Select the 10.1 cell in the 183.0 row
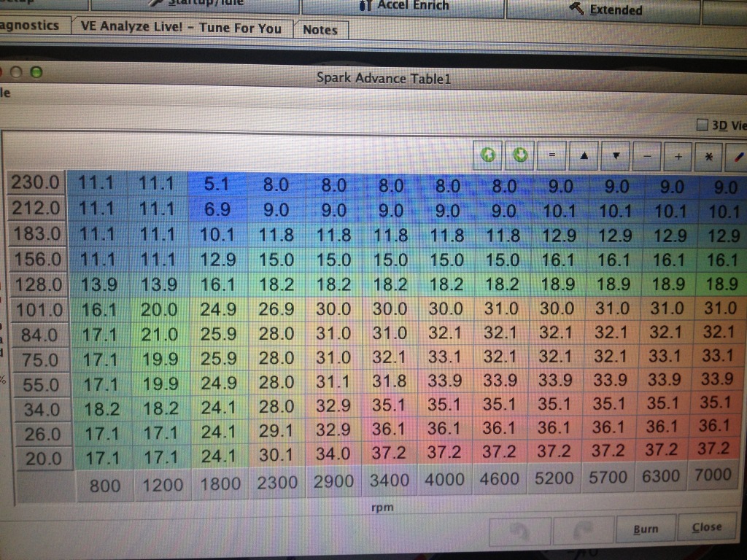Image resolution: width=747 pixels, height=560 pixels. point(217,235)
